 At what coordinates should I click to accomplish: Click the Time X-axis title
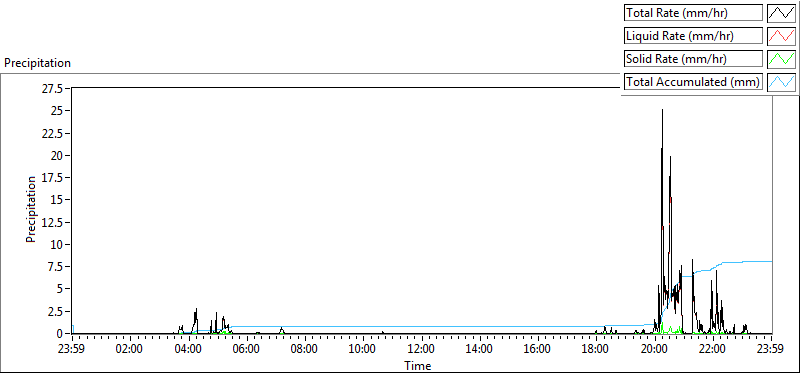(418, 365)
